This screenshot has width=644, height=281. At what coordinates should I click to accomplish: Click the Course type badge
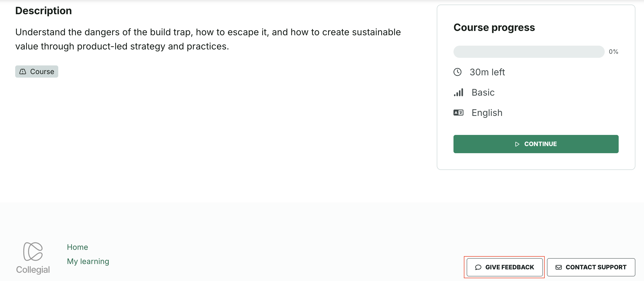point(37,72)
